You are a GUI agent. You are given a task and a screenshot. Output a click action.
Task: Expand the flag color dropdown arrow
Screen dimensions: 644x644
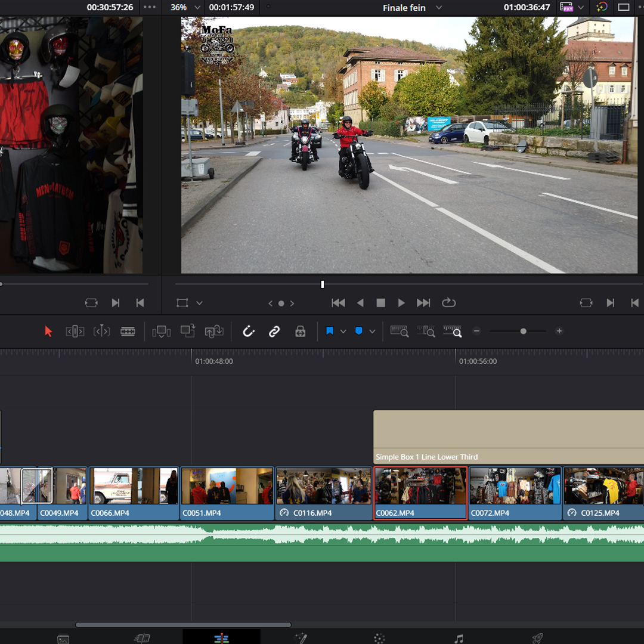point(343,332)
